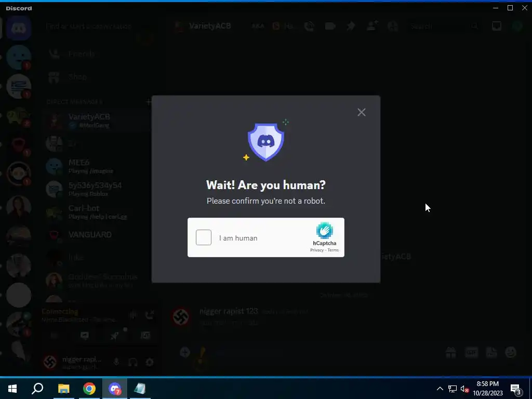Open Windows taskbar search
Image resolution: width=532 pixels, height=399 pixels.
pos(37,389)
